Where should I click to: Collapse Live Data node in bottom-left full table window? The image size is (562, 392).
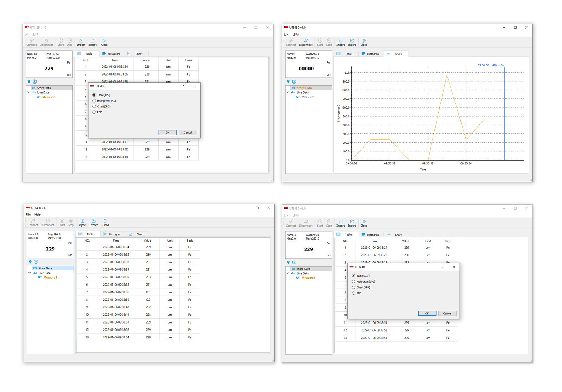(x=30, y=273)
